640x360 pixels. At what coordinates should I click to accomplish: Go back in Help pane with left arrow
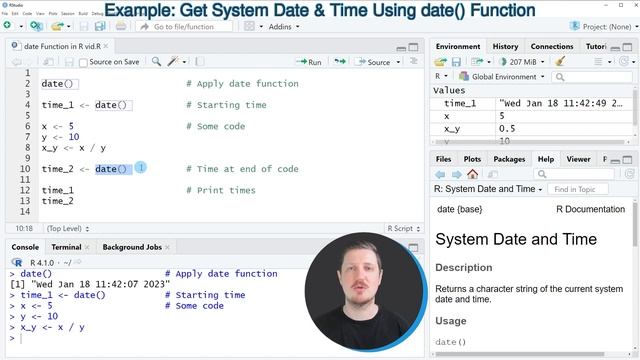tap(440, 174)
